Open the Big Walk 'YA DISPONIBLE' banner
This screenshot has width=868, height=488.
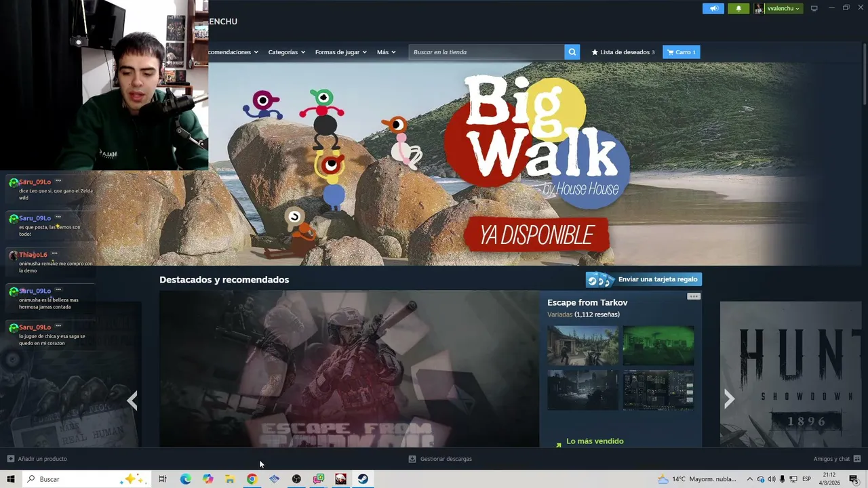[537, 235]
